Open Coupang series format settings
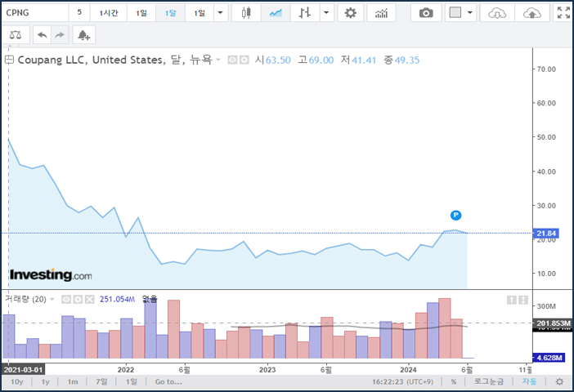The width and height of the screenshot is (574, 392). 244,60
